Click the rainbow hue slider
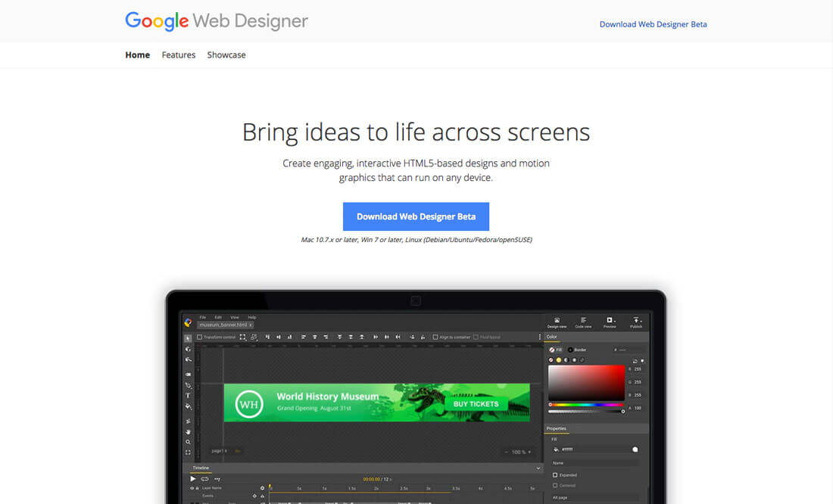Screen dimensions: 833x504 [586, 405]
